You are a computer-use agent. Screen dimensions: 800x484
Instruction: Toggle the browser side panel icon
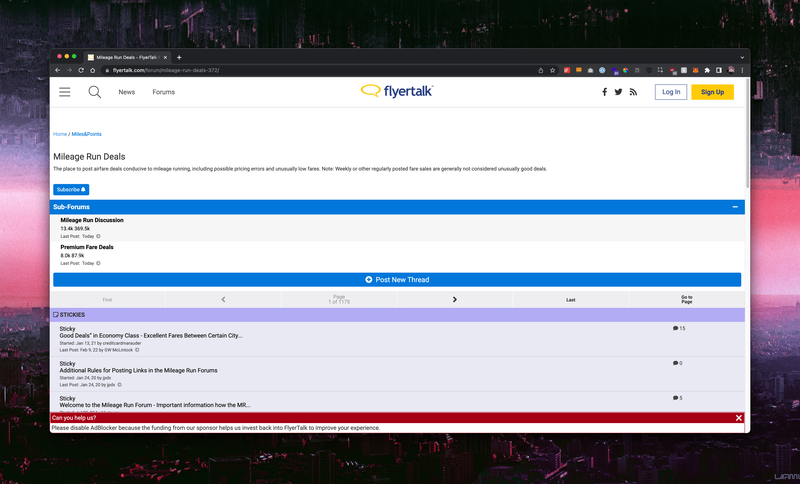(x=719, y=70)
